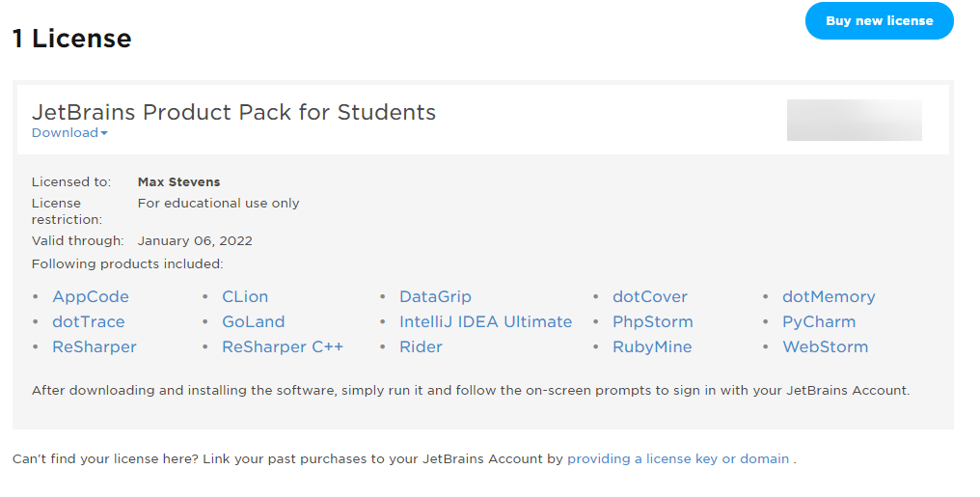Select the DataGrip link

[x=435, y=297]
